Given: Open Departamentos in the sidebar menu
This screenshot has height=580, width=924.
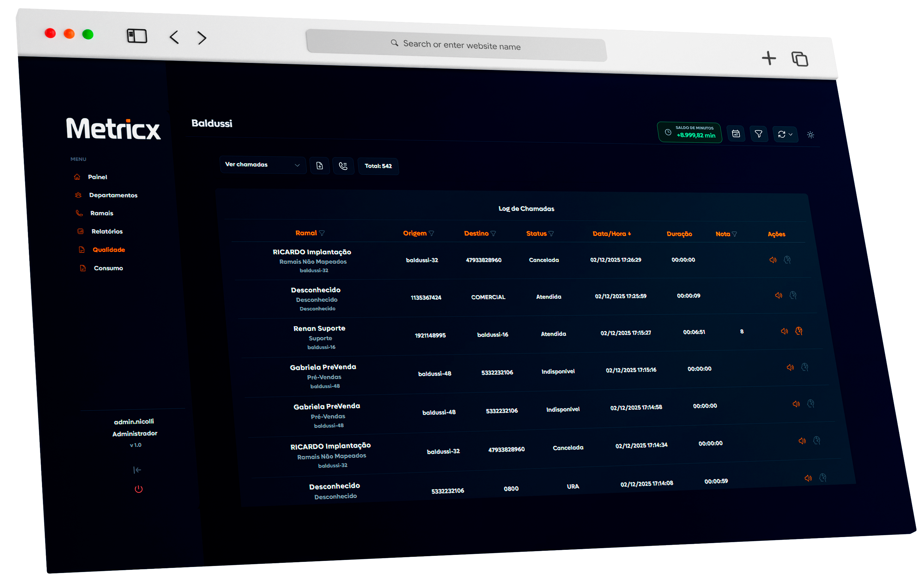Looking at the screenshot, I should (x=113, y=195).
